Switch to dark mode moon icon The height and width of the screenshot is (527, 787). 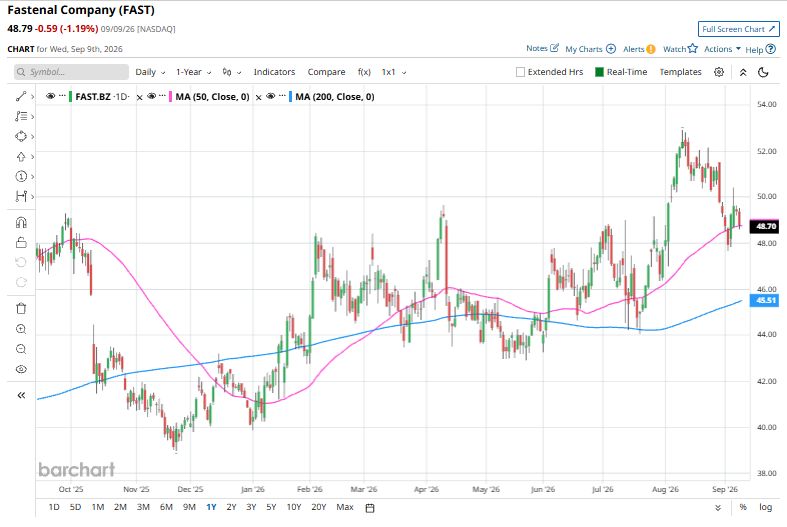pyautogui.click(x=763, y=72)
